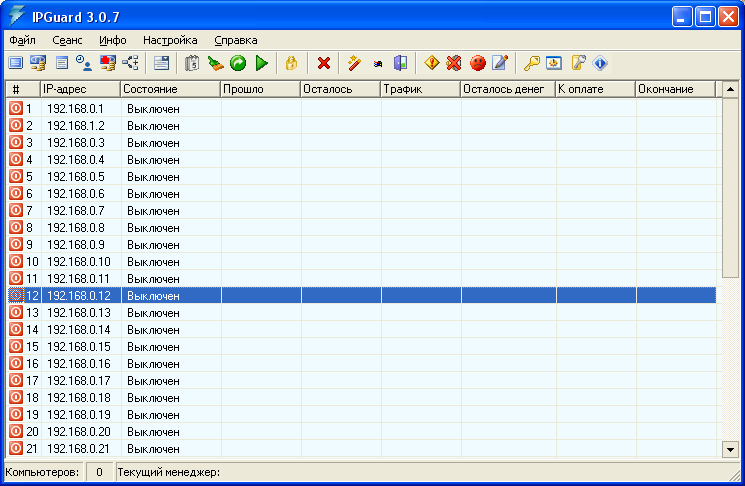Click the scrollbar up arrow

[730, 89]
